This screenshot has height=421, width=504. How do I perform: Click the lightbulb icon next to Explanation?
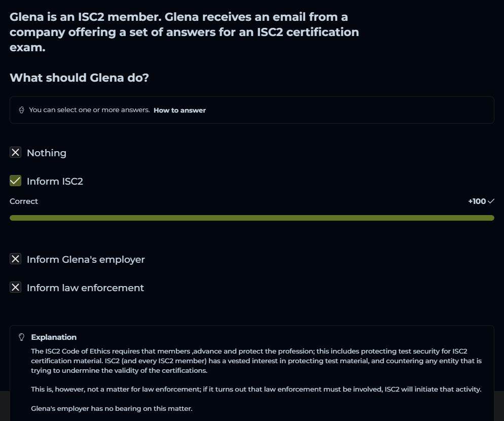(x=22, y=337)
